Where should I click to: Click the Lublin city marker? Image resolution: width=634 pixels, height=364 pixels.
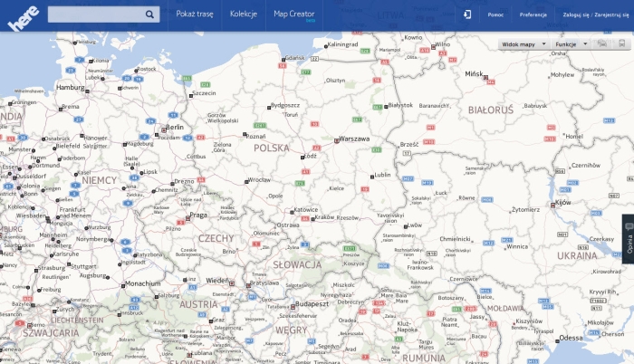(372, 177)
